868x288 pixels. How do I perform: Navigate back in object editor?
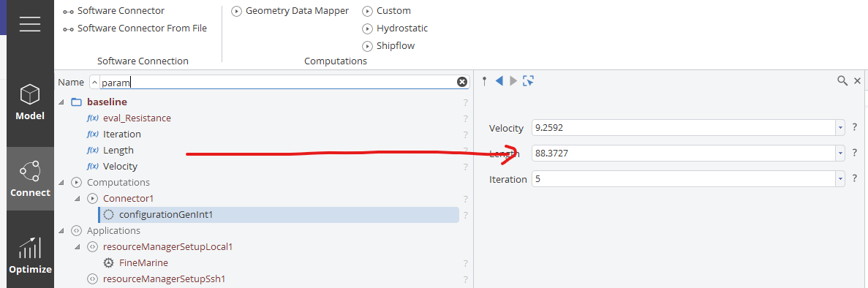click(499, 81)
